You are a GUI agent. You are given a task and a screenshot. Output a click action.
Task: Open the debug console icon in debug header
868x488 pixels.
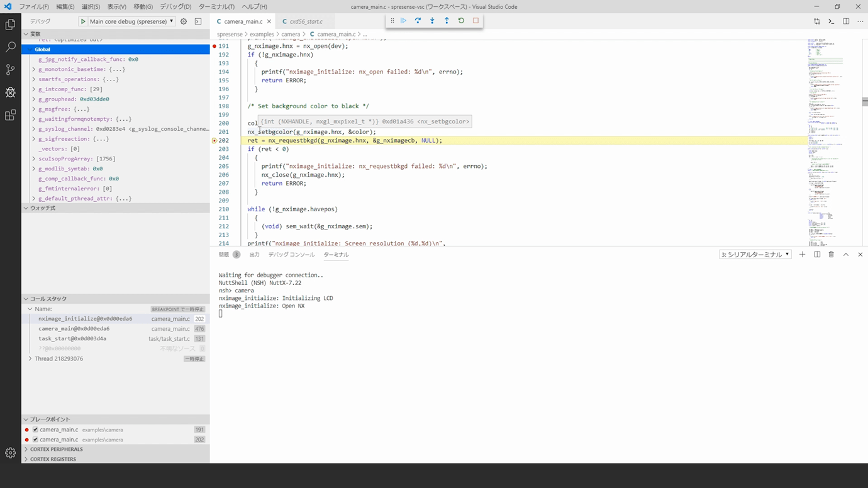(198, 21)
